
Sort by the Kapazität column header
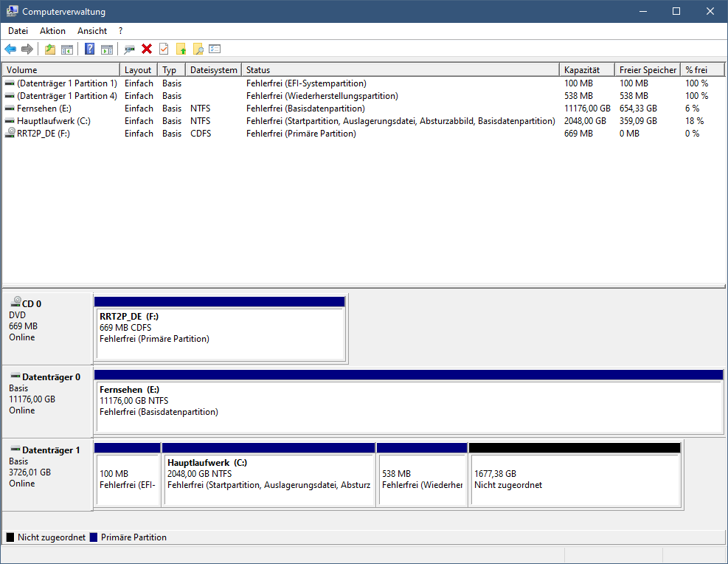pyautogui.click(x=587, y=69)
